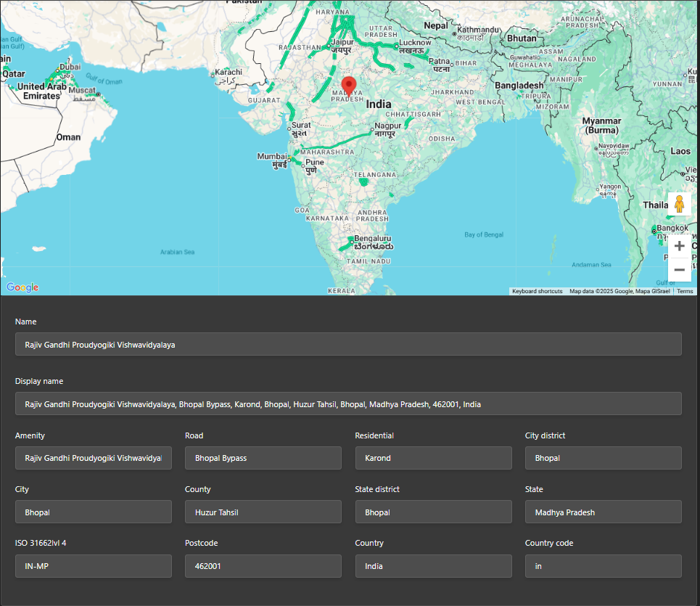
Task: Select the State field with Madhya Pradesh
Action: 603,512
